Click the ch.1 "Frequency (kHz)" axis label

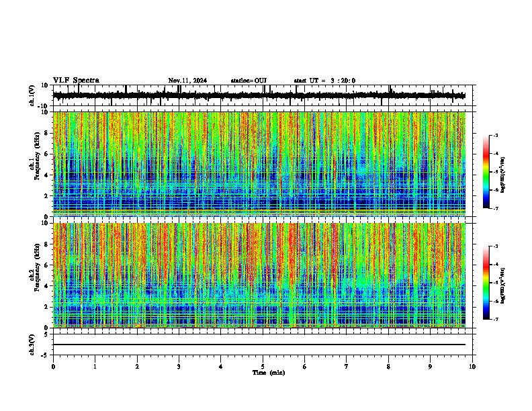37,156
